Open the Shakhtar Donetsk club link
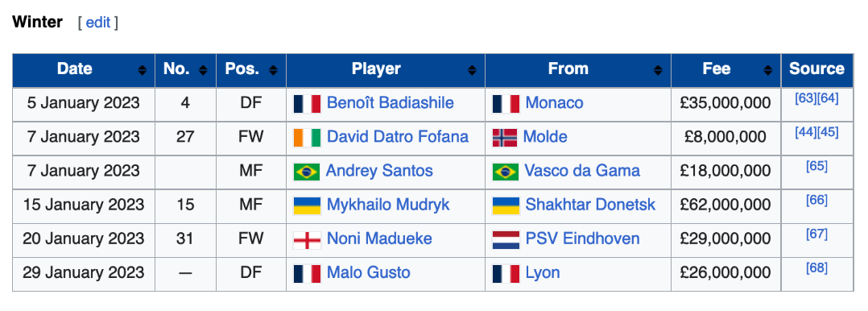Image resolution: width=868 pixels, height=311 pixels. pyautogui.click(x=590, y=205)
